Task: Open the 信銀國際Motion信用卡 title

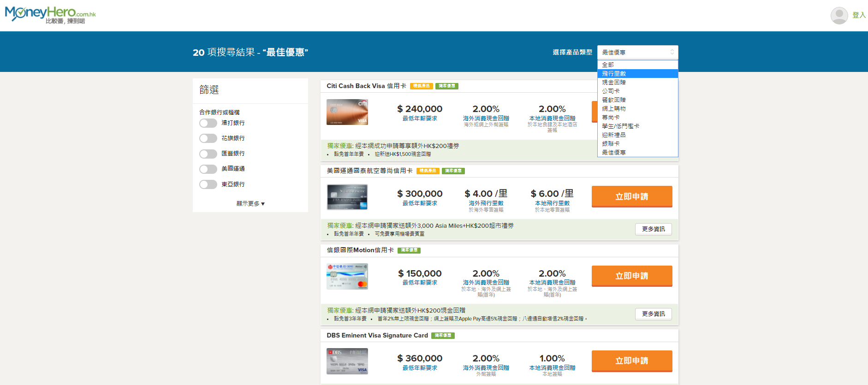Action: pos(360,250)
